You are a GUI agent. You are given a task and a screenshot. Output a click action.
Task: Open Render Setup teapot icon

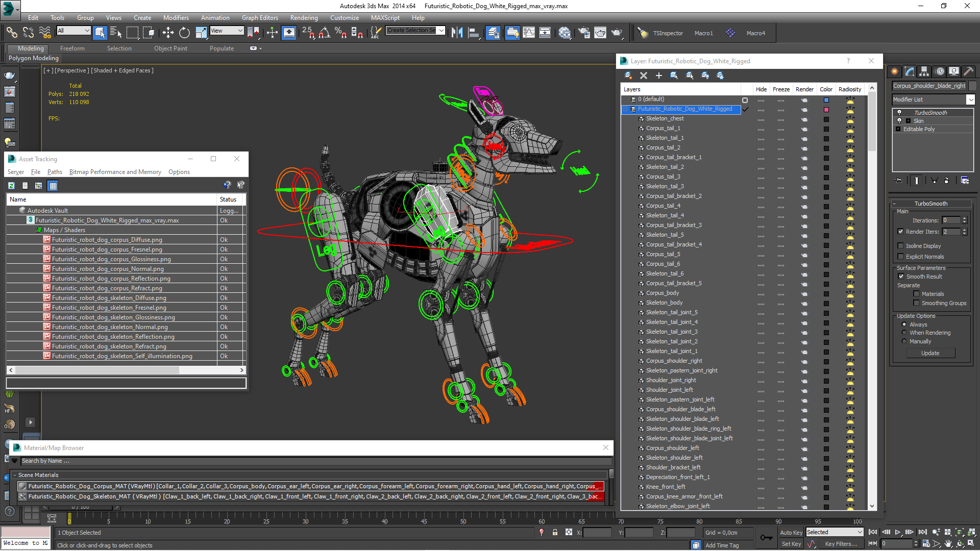click(584, 33)
